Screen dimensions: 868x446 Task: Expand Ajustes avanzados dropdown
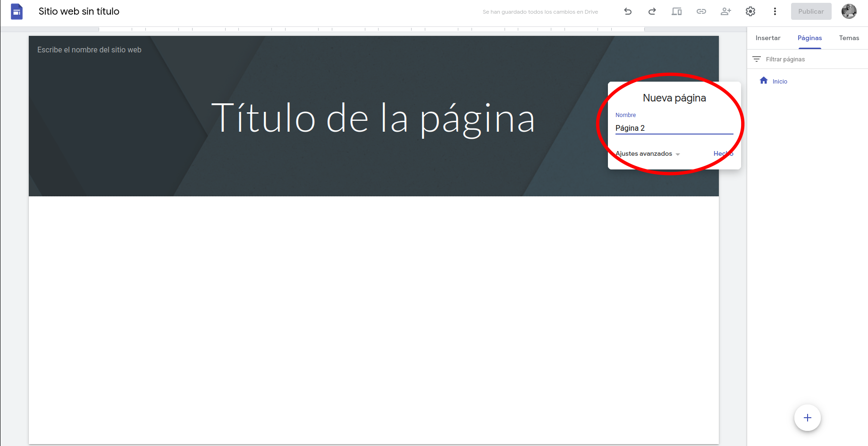648,154
